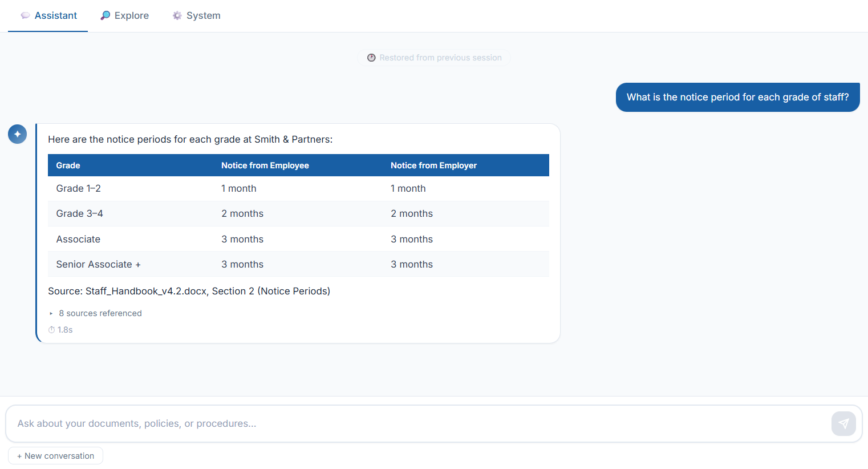The width and height of the screenshot is (868, 469).
Task: Click employee notice for Senior Associate +
Action: (298, 264)
